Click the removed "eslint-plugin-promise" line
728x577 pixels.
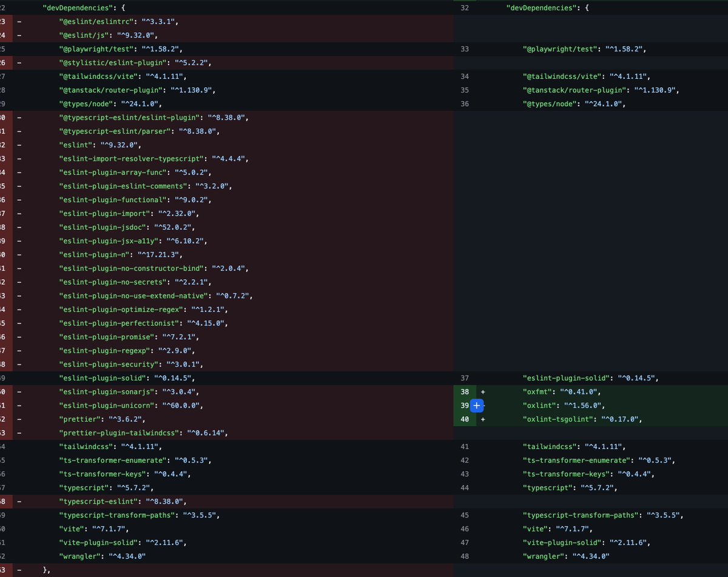point(227,337)
